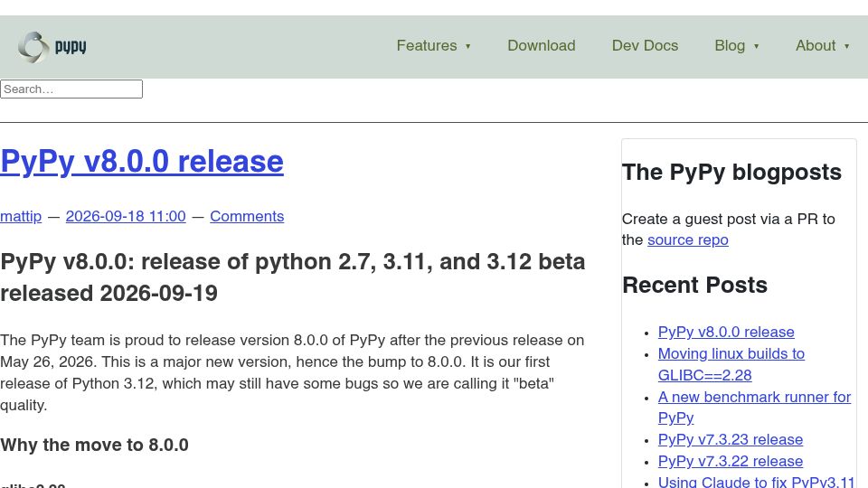Jump to the Comments link

247,216
